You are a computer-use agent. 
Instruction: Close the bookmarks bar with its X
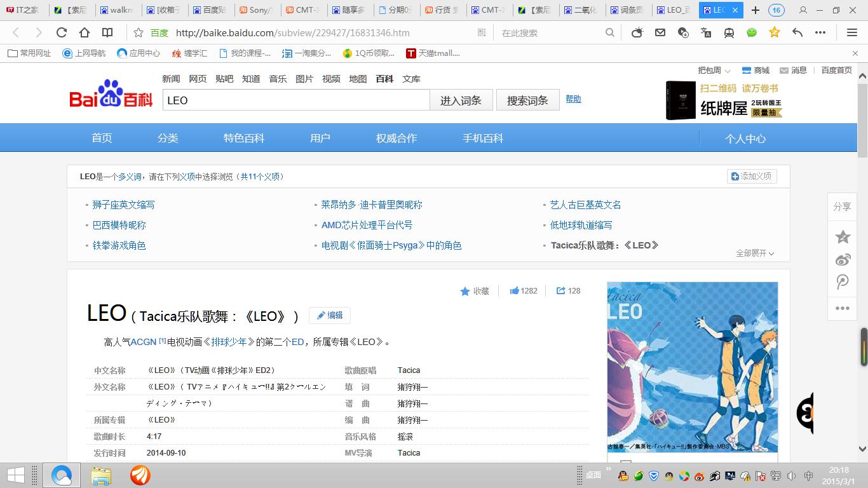[855, 53]
